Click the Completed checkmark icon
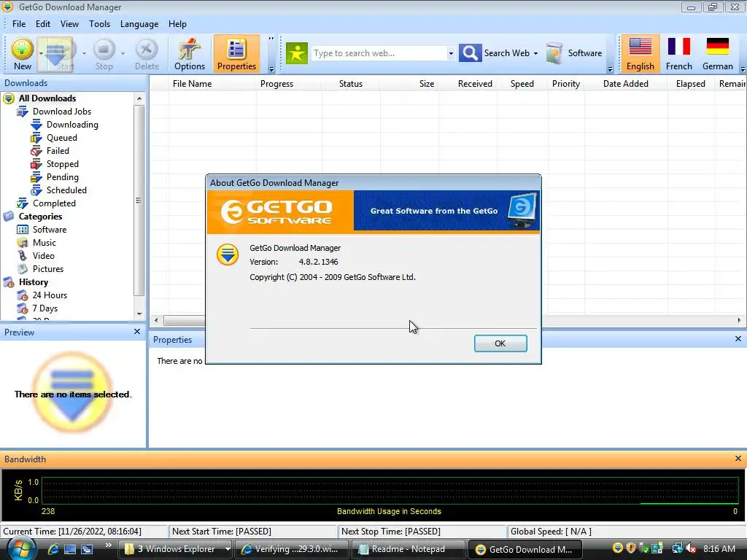The width and height of the screenshot is (747, 560). click(x=23, y=203)
